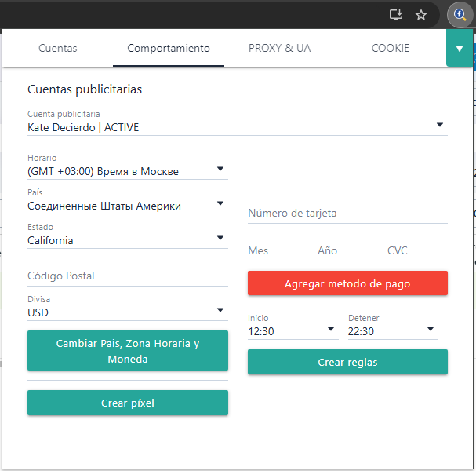Click the Cuentas publicitarias heading
This screenshot has width=476, height=471.
pos(85,89)
